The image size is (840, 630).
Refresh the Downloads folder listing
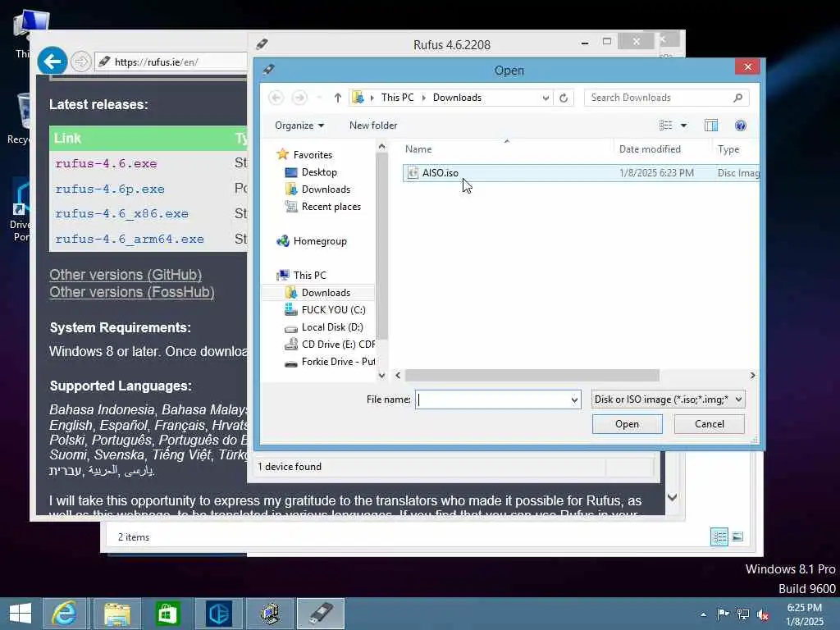coord(564,98)
